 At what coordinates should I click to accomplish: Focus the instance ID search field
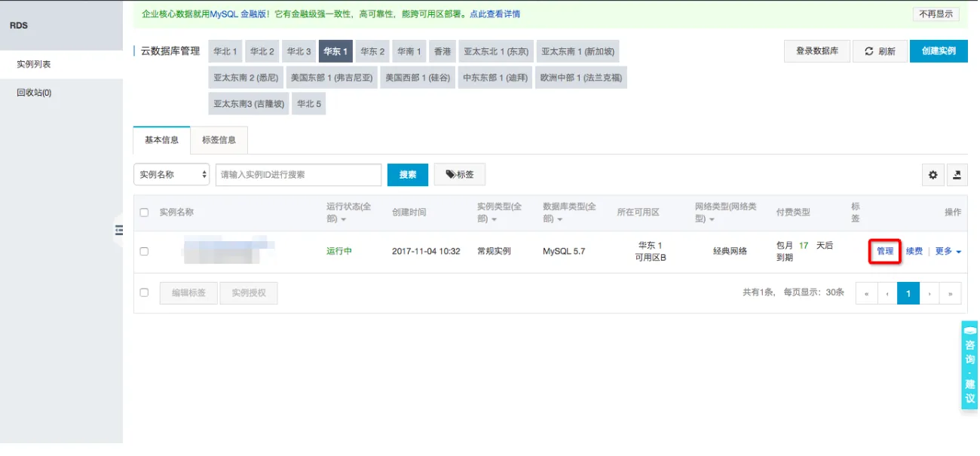[x=299, y=174]
